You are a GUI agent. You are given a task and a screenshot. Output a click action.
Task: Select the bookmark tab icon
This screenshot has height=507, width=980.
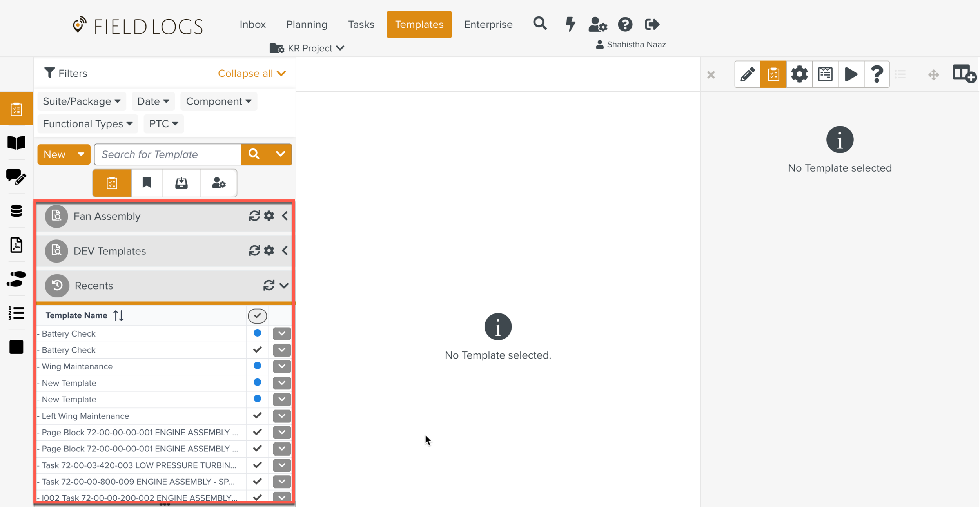pyautogui.click(x=147, y=183)
